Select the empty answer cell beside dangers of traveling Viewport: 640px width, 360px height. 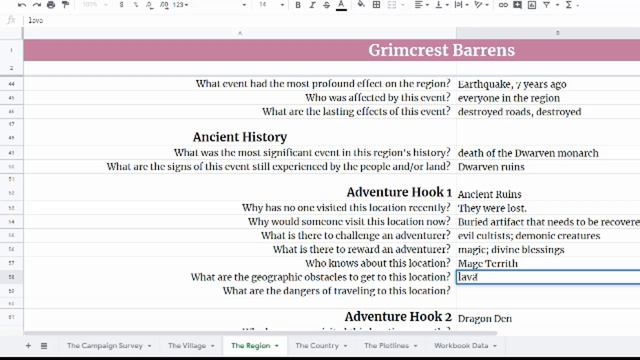(x=548, y=291)
